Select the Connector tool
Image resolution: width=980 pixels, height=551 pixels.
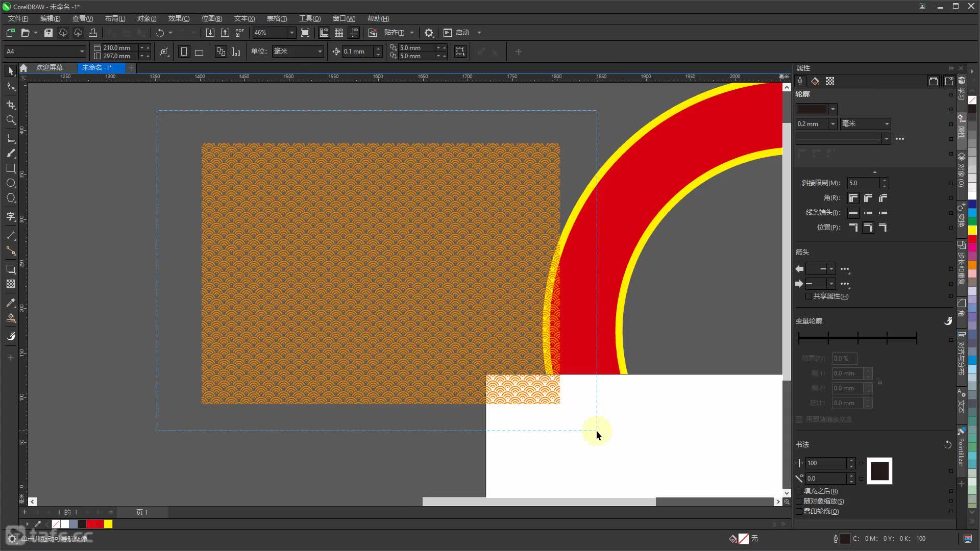pos(11,251)
